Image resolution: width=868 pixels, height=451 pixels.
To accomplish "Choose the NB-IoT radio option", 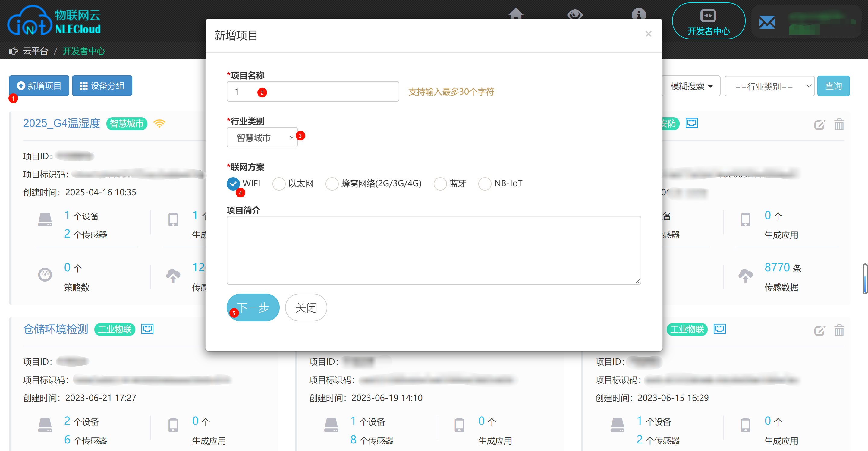I will tap(485, 184).
